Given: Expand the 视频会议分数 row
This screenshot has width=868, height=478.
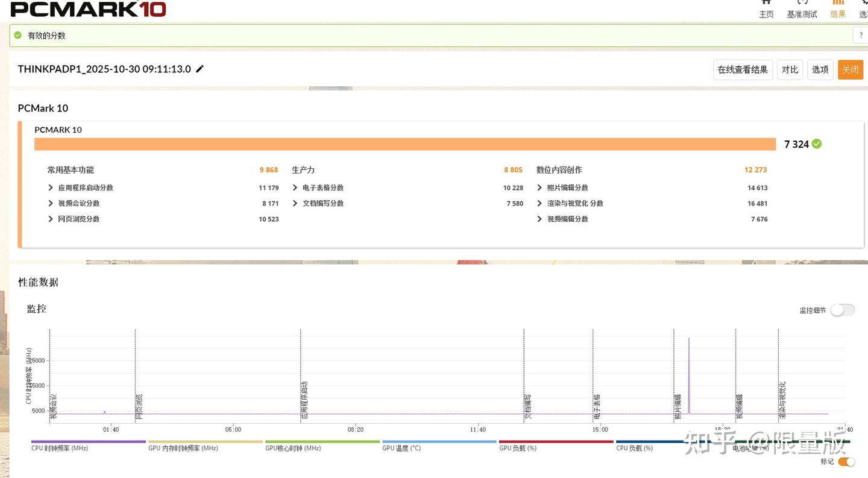Looking at the screenshot, I should pyautogui.click(x=51, y=203).
